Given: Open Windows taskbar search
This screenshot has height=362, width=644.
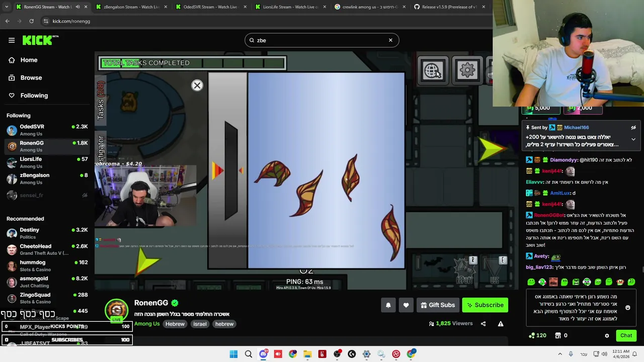Looking at the screenshot, I should click(x=249, y=354).
